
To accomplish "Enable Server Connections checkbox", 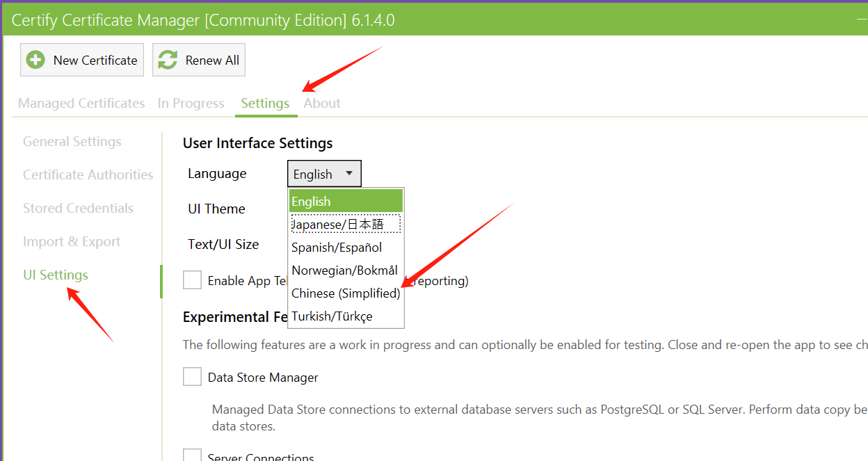I will (x=192, y=455).
